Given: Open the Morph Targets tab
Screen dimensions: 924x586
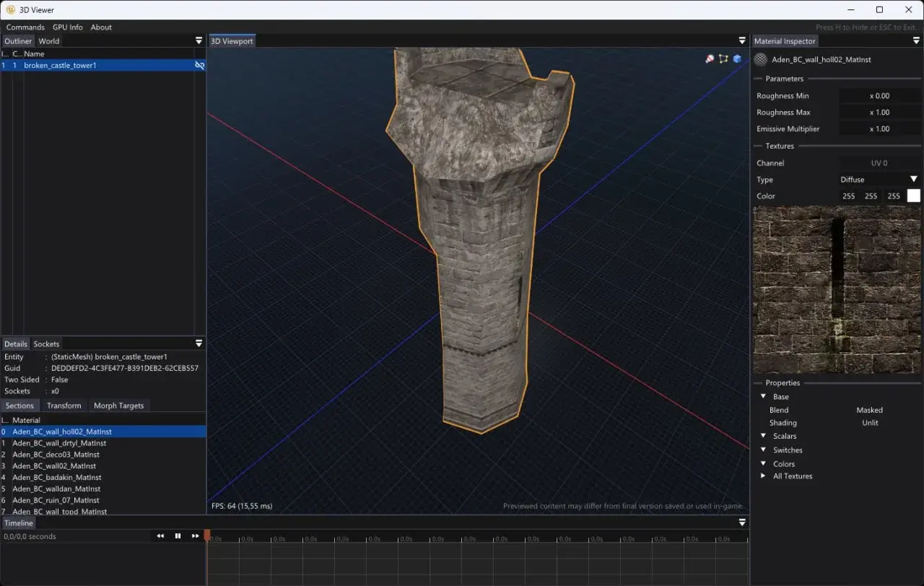Looking at the screenshot, I should pos(118,406).
